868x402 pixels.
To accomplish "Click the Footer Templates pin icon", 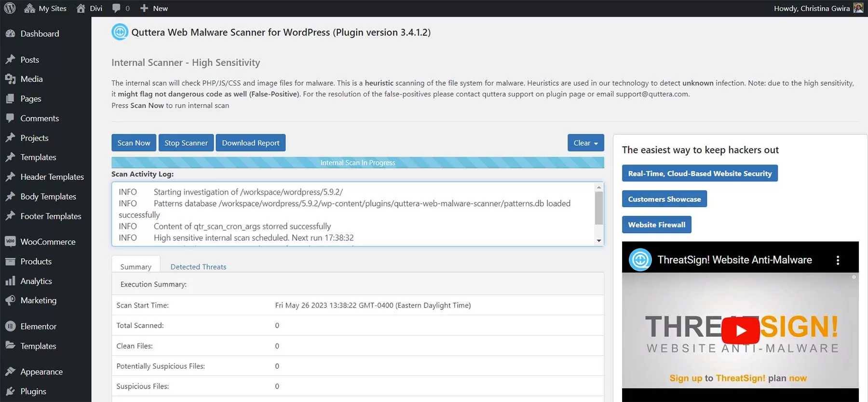I will pos(10,216).
